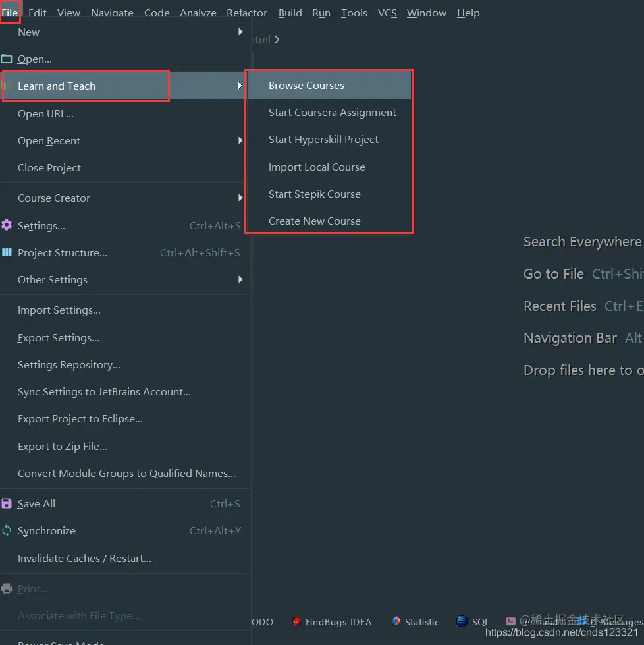The image size is (644, 645).
Task: Choose Start Stepik Course
Action: pyautogui.click(x=329, y=194)
